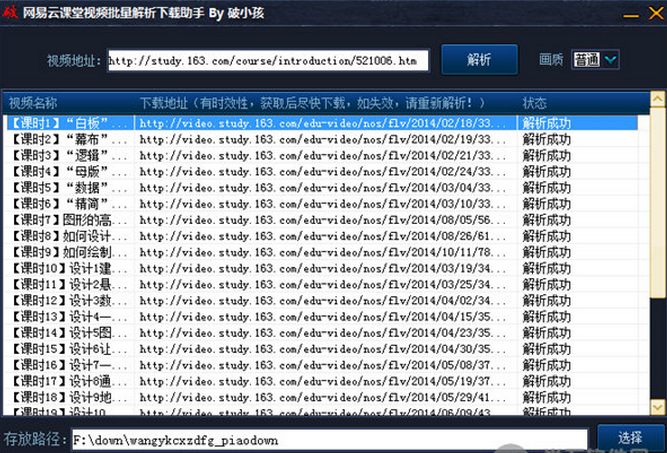Screen dimensions: 667x453
Task: Select the 课时5 "数据" row
Action: click(x=68, y=188)
